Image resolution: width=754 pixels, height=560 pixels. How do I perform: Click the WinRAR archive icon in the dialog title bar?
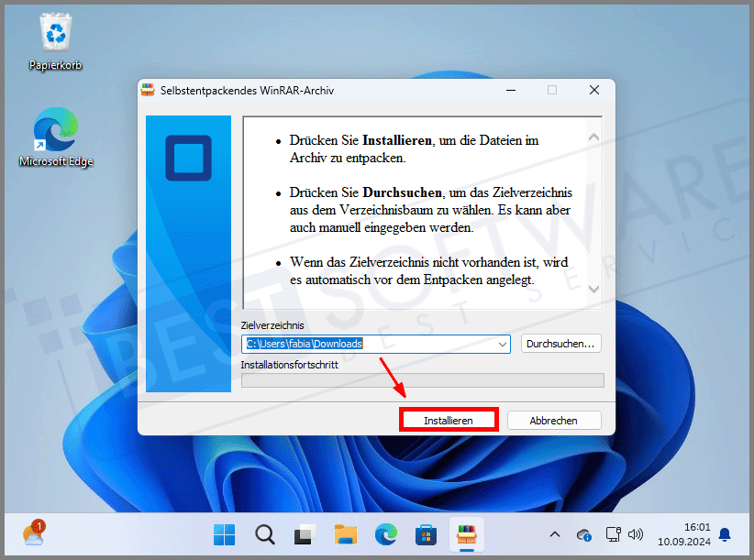[x=148, y=90]
